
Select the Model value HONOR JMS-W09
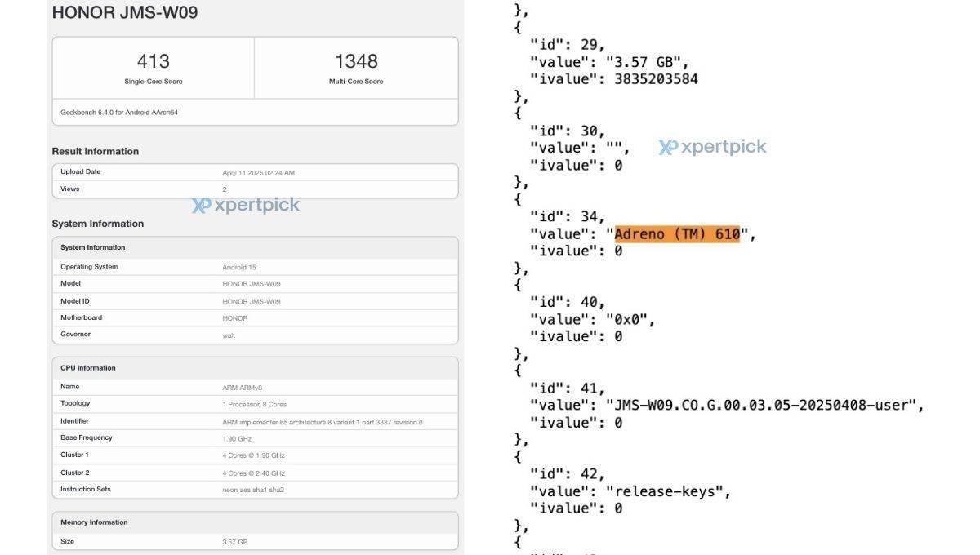(252, 284)
